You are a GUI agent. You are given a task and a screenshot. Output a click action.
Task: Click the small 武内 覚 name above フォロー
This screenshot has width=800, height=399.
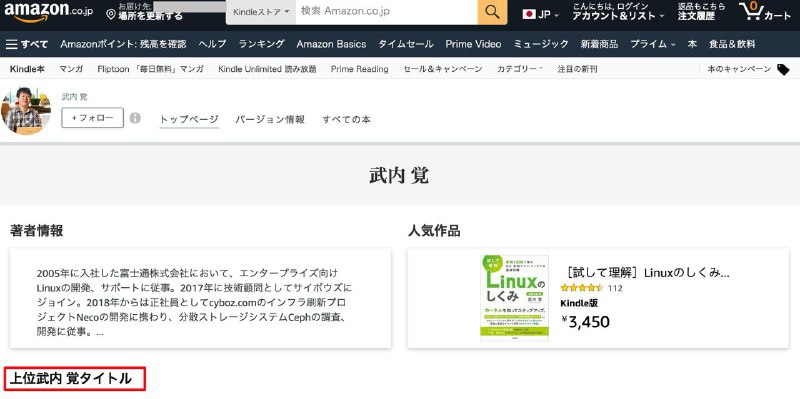74,96
